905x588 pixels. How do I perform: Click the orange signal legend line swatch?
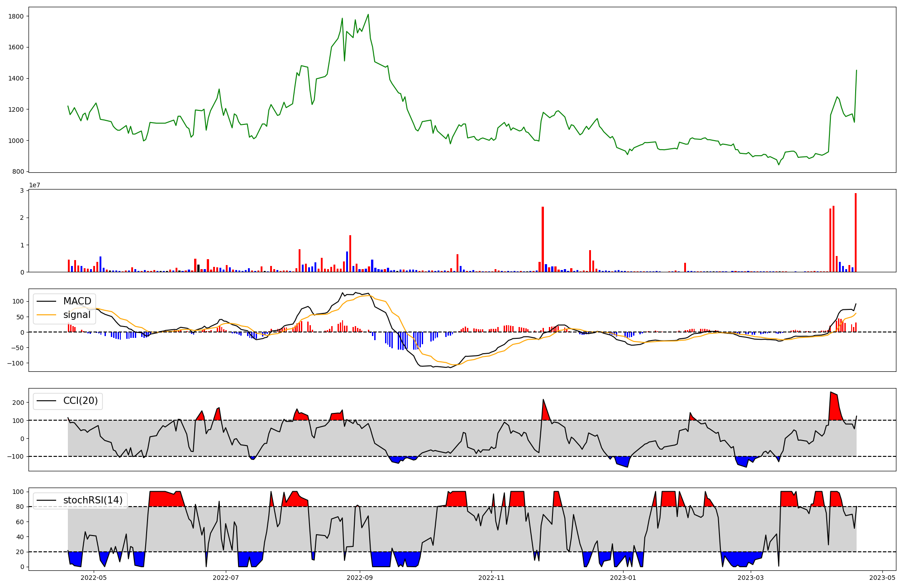(x=46, y=315)
